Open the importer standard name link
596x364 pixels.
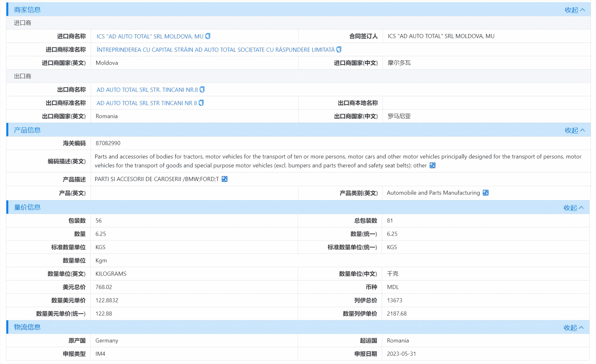click(x=216, y=50)
